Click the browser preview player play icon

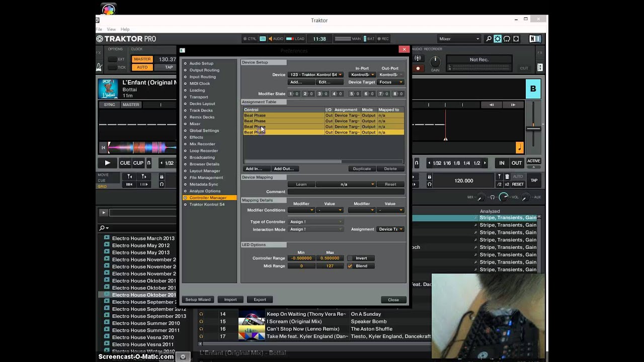pos(104,213)
